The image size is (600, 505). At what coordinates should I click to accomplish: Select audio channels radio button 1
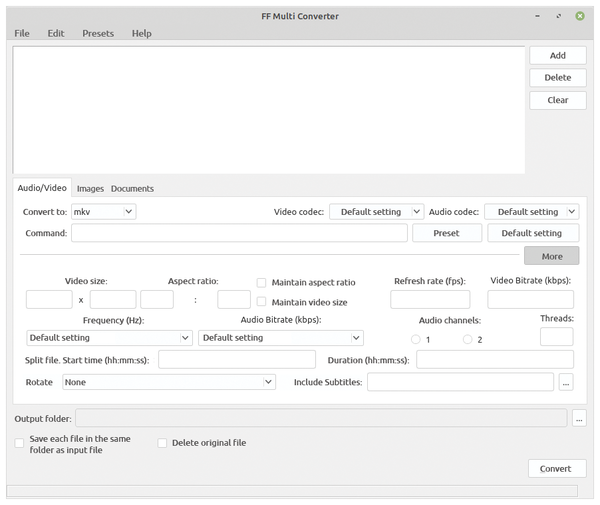tap(416, 339)
